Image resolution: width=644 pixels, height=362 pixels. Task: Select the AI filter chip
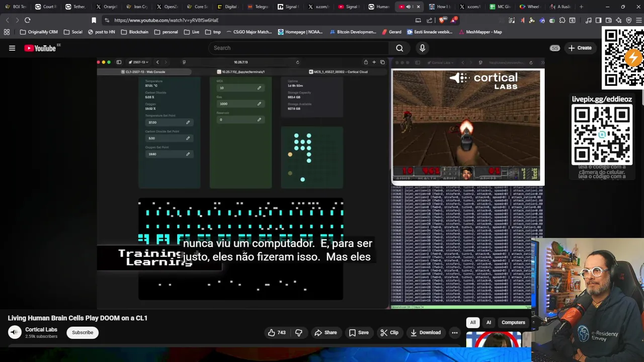tap(489, 322)
